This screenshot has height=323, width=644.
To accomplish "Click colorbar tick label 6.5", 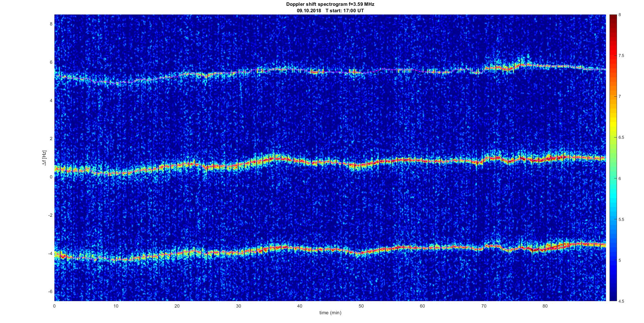I will 621,138.
